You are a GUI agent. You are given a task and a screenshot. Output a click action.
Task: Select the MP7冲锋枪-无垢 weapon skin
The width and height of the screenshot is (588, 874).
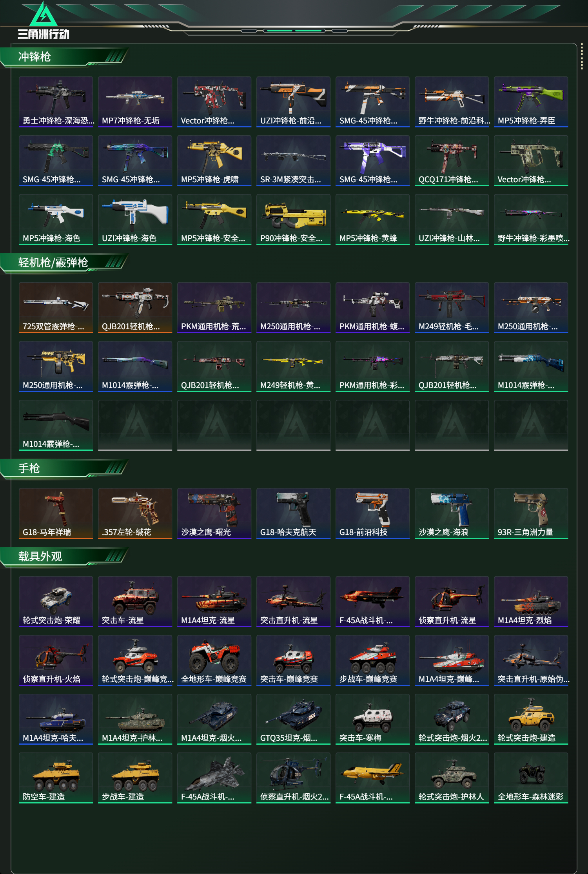pos(135,102)
